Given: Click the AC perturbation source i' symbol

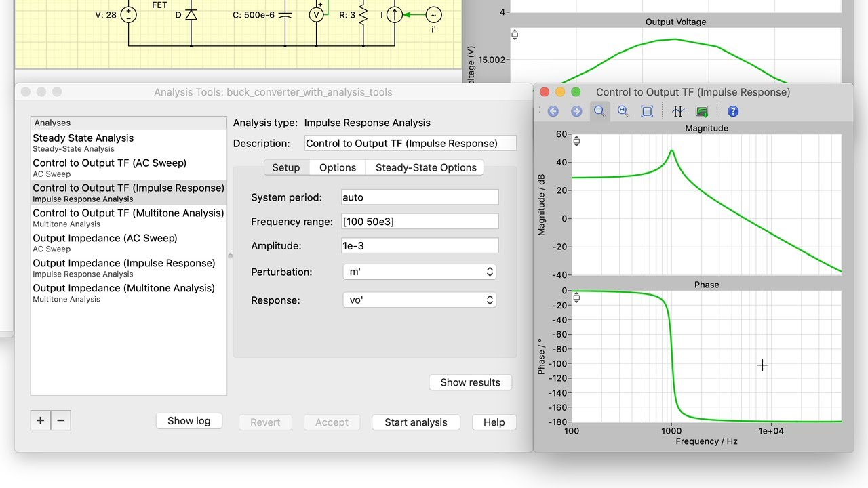Looking at the screenshot, I should coord(433,14).
